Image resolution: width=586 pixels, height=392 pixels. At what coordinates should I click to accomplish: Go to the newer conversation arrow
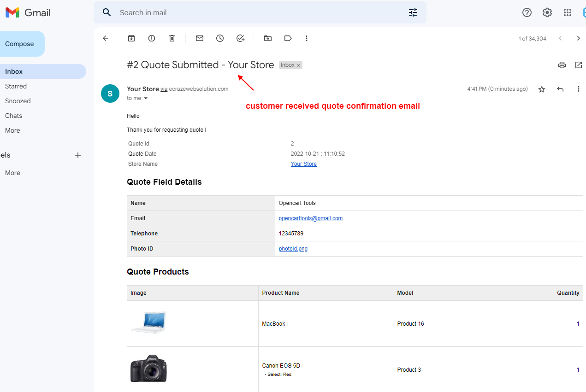click(560, 38)
